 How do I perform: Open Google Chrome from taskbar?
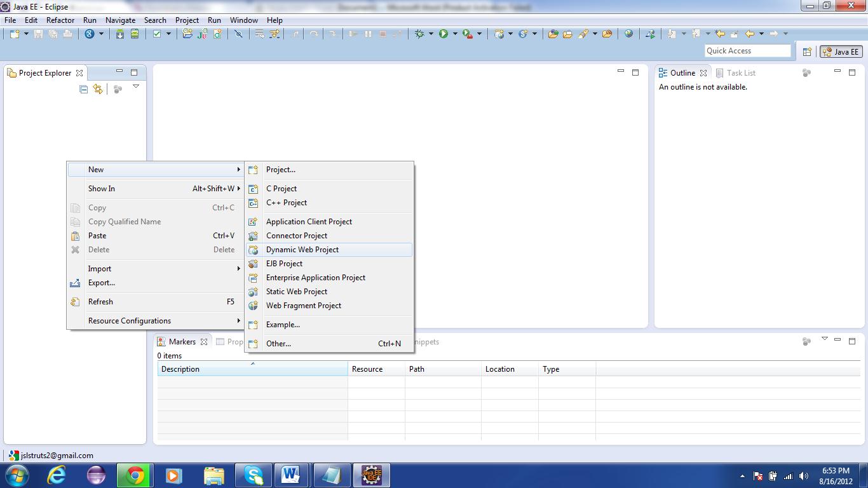click(135, 475)
